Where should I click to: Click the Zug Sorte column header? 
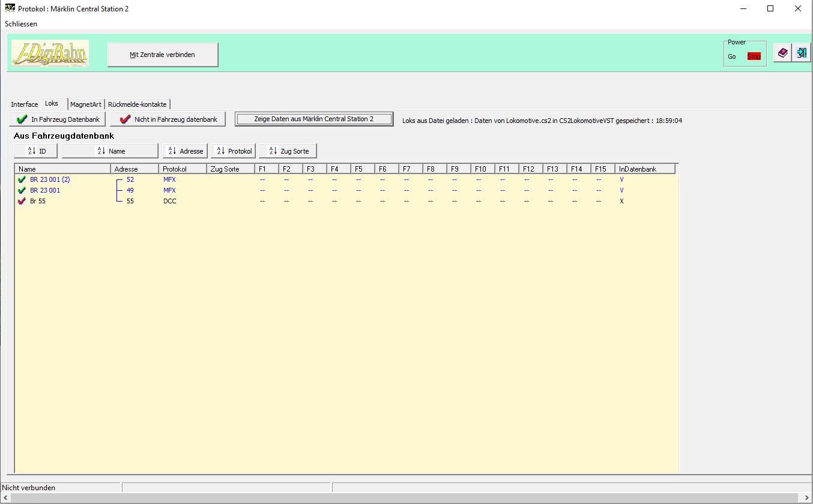click(x=231, y=169)
